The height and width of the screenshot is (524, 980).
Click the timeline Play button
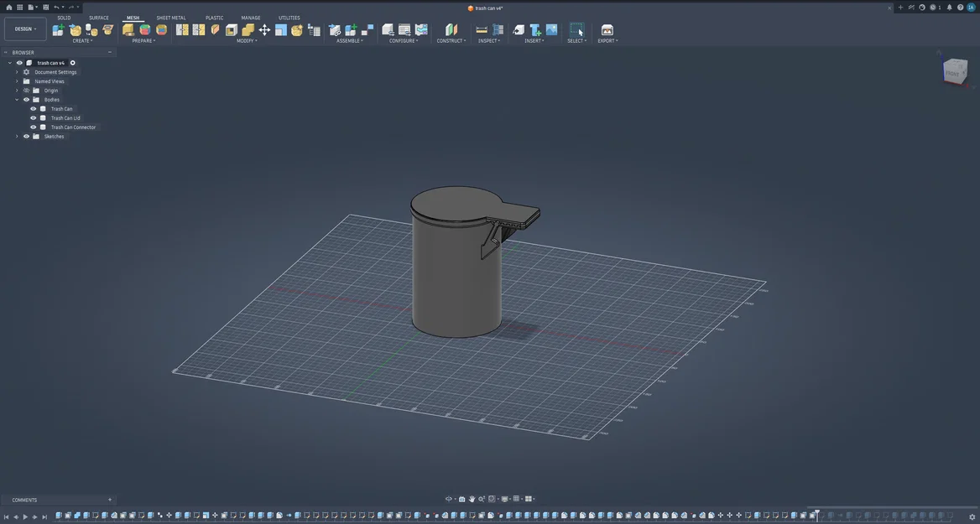coord(25,516)
